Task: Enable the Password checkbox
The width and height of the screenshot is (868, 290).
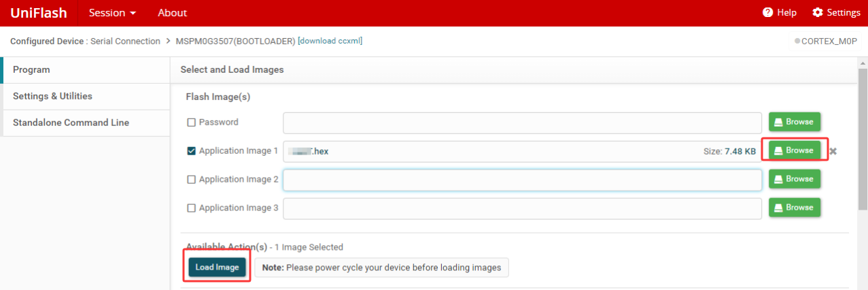Action: point(192,123)
